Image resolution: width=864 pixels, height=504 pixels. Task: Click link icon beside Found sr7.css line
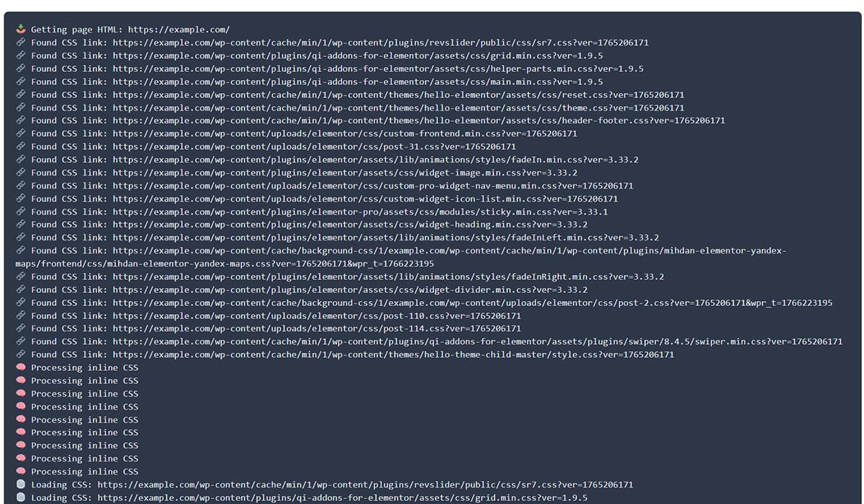point(20,42)
